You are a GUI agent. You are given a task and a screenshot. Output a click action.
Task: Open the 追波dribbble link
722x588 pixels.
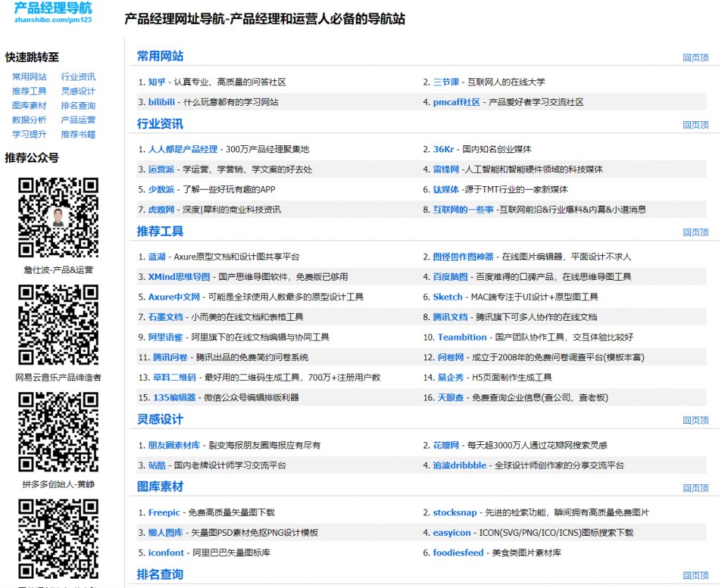click(460, 465)
